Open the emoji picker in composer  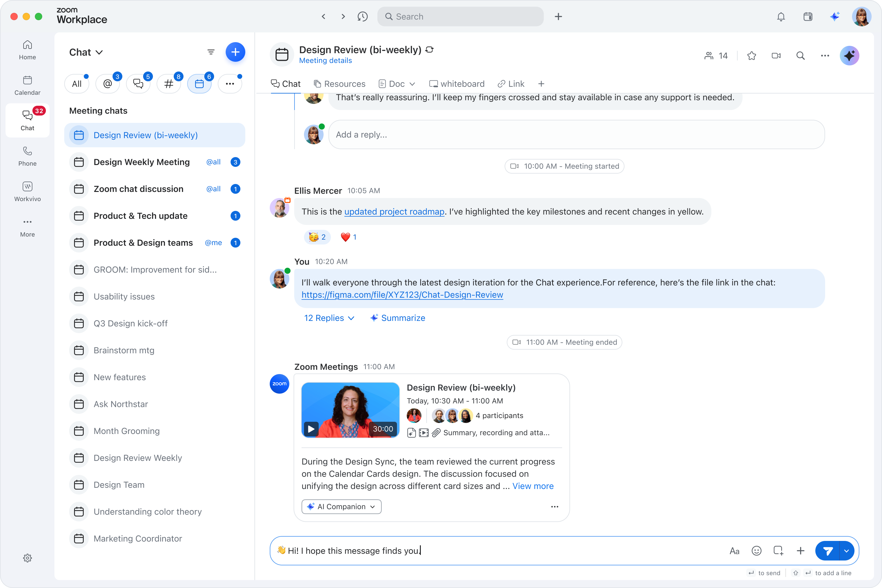click(x=756, y=550)
